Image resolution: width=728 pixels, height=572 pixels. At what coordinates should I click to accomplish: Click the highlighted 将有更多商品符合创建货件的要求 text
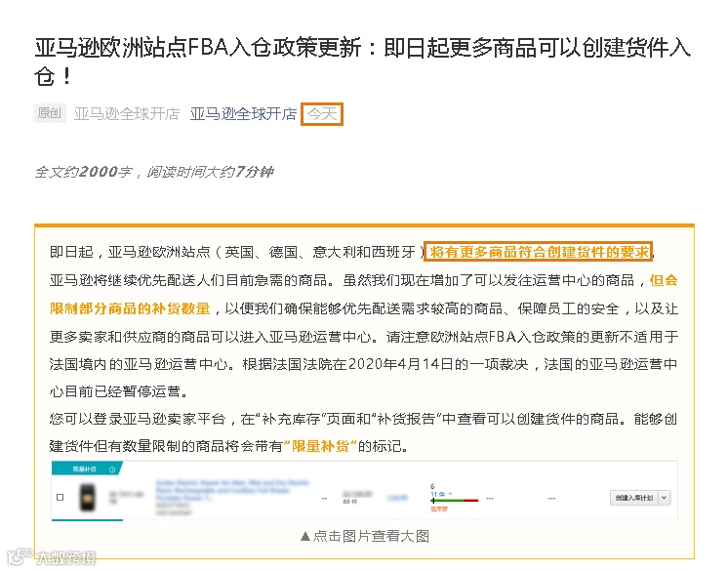coord(539,252)
